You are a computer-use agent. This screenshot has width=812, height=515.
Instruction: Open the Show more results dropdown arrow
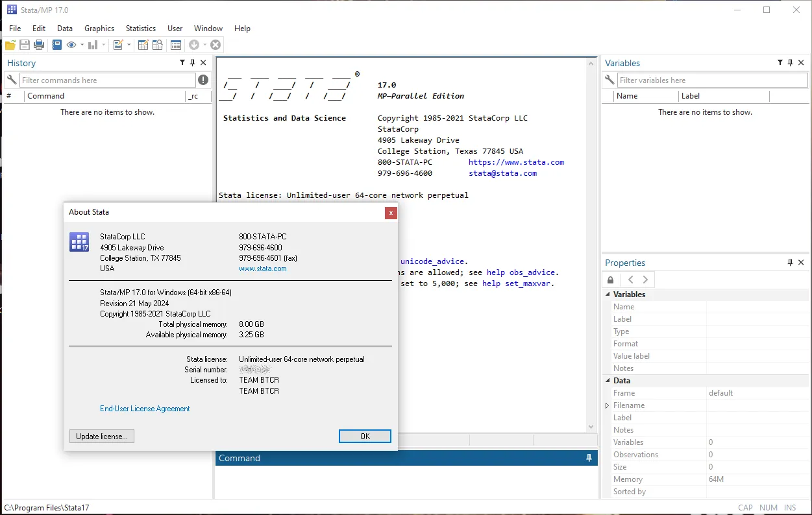pyautogui.click(x=204, y=45)
